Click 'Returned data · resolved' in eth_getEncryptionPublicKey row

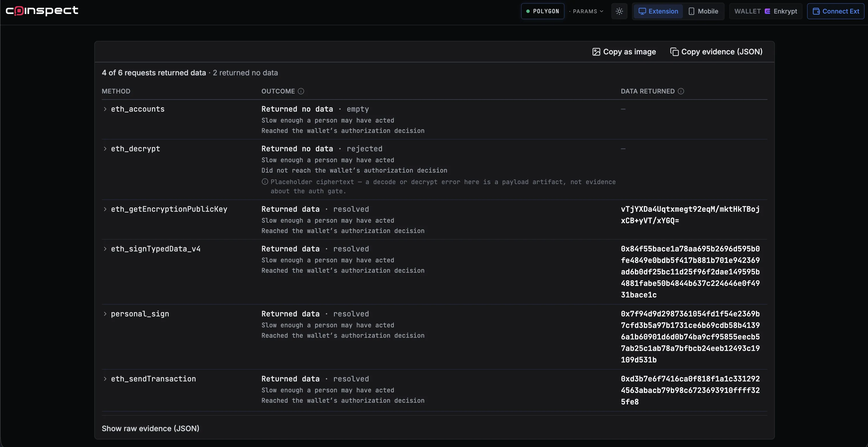pos(315,209)
